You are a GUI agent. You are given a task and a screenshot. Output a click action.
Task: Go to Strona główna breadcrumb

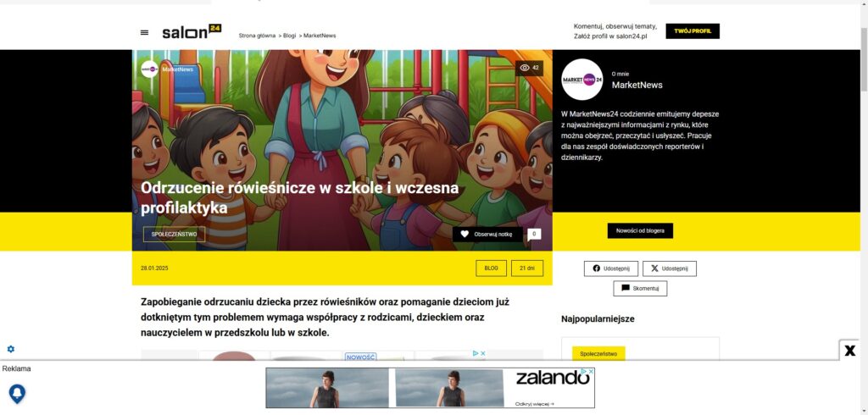[x=257, y=36]
